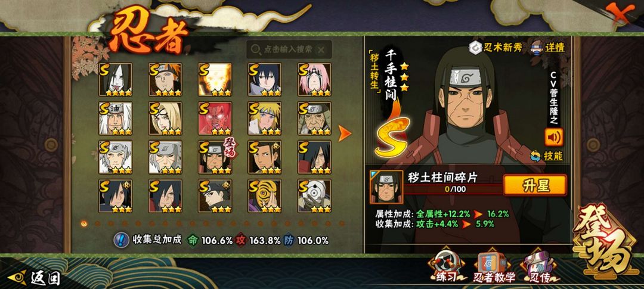Select the second page indicator dot

pyautogui.click(x=98, y=223)
